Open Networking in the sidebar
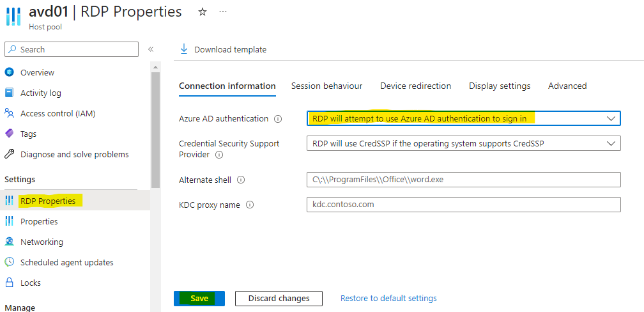 tap(42, 242)
